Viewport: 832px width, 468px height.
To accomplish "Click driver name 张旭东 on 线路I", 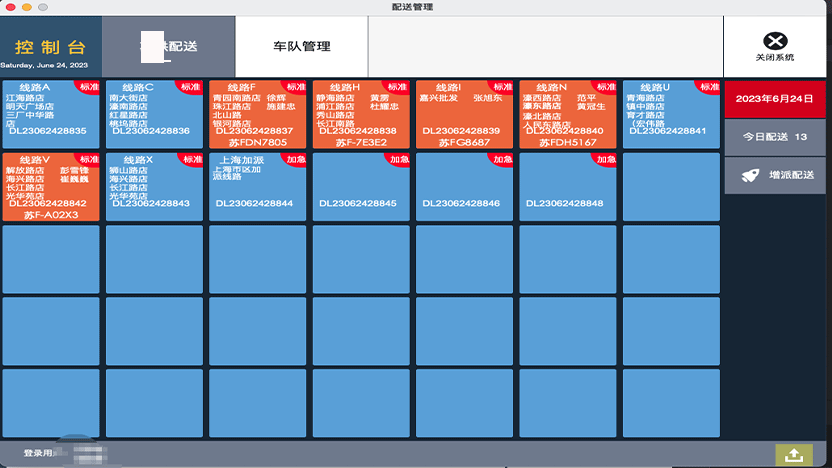I will pyautogui.click(x=488, y=98).
